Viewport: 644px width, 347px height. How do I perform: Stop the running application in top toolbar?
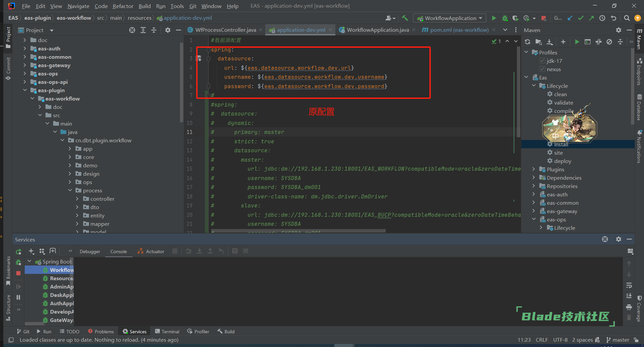coord(544,18)
